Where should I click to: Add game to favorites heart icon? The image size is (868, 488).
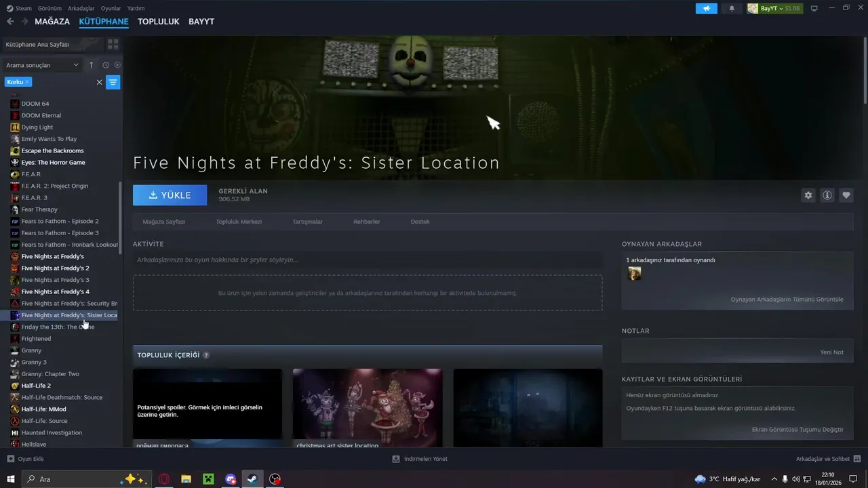point(846,195)
